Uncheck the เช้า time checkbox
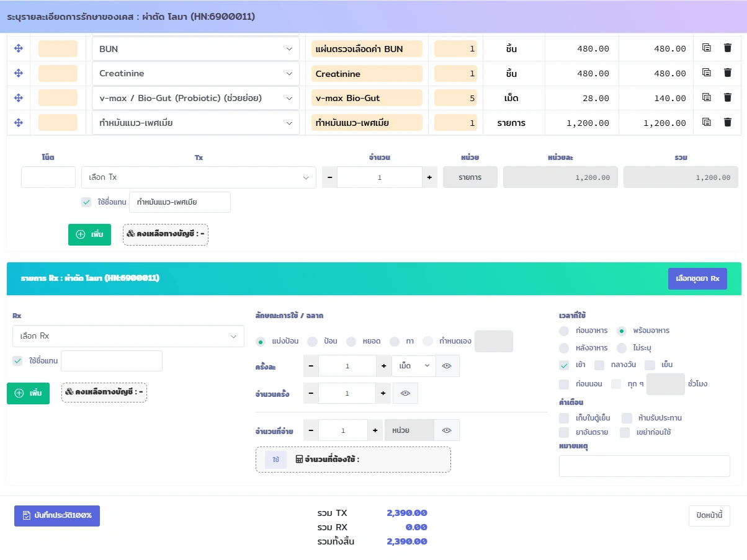 pyautogui.click(x=563, y=365)
